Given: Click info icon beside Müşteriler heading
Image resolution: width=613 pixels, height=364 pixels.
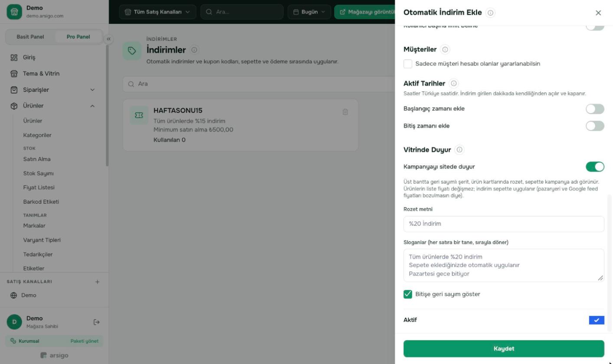Looking at the screenshot, I should 445,49.
